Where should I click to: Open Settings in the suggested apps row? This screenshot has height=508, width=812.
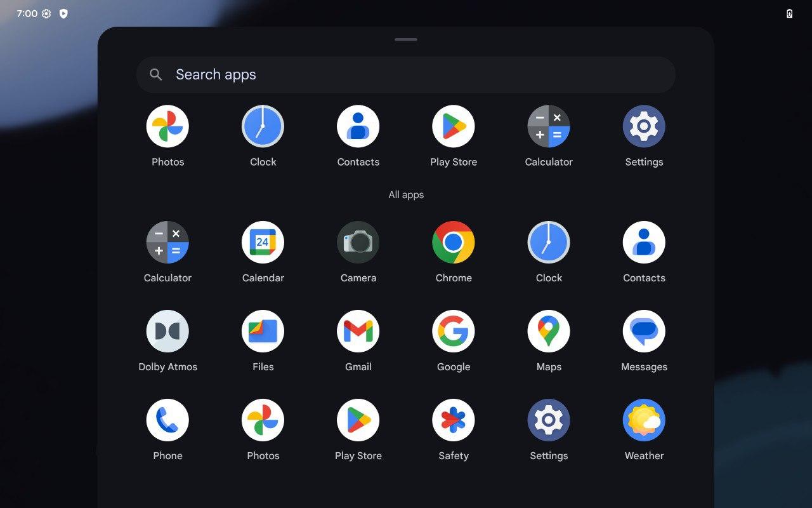tap(644, 126)
